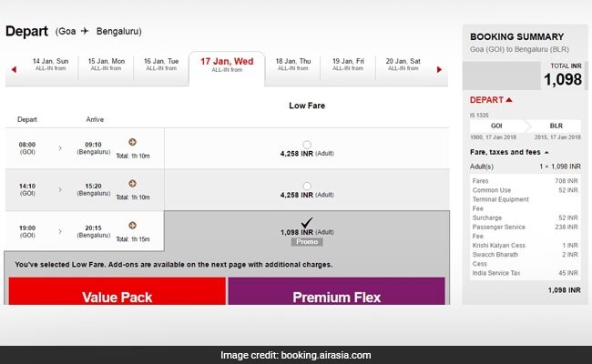Click the previous dates left arrow
Viewport: 592px width, 364px height.
(13, 69)
